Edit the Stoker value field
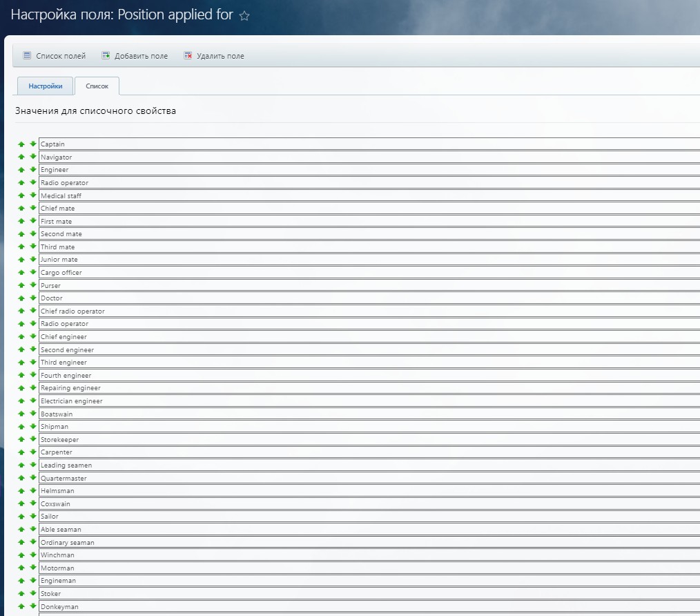This screenshot has height=616, width=700. coord(369,593)
